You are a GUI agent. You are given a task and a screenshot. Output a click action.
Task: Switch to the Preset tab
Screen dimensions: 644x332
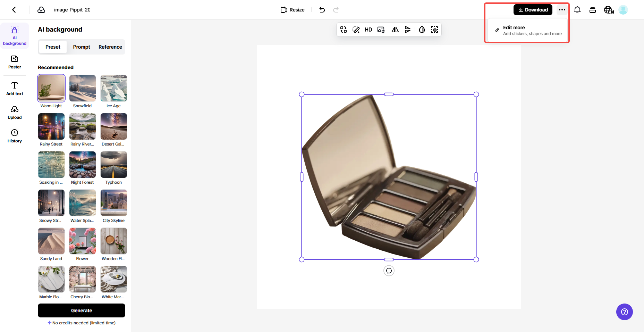[x=53, y=47]
